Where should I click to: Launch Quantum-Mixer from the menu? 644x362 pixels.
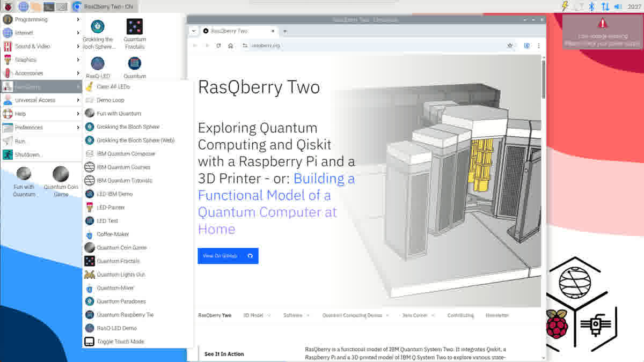coord(138,287)
